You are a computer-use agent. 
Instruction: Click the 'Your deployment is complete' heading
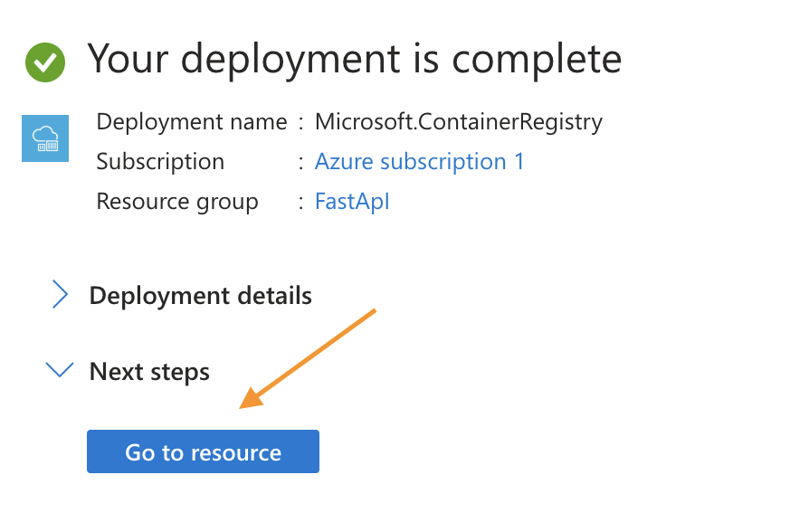pyautogui.click(x=355, y=60)
